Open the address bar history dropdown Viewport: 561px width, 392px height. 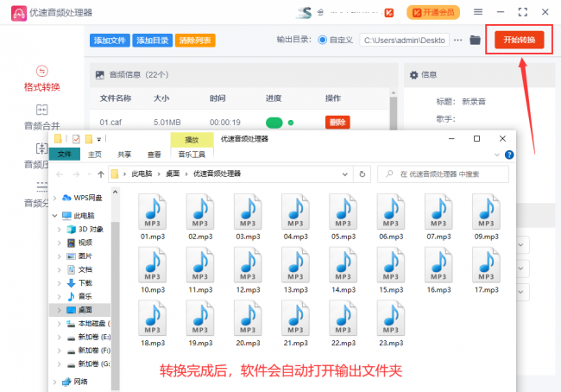345,174
